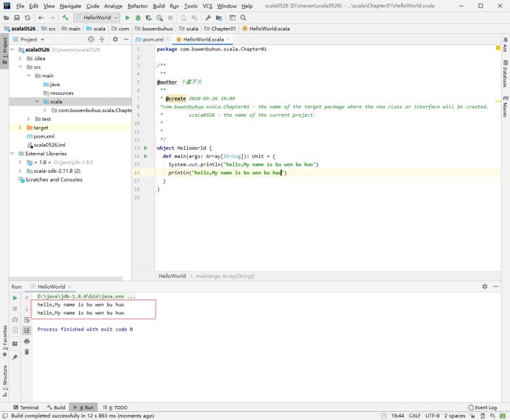Toggle scroll to end in console

(27, 331)
